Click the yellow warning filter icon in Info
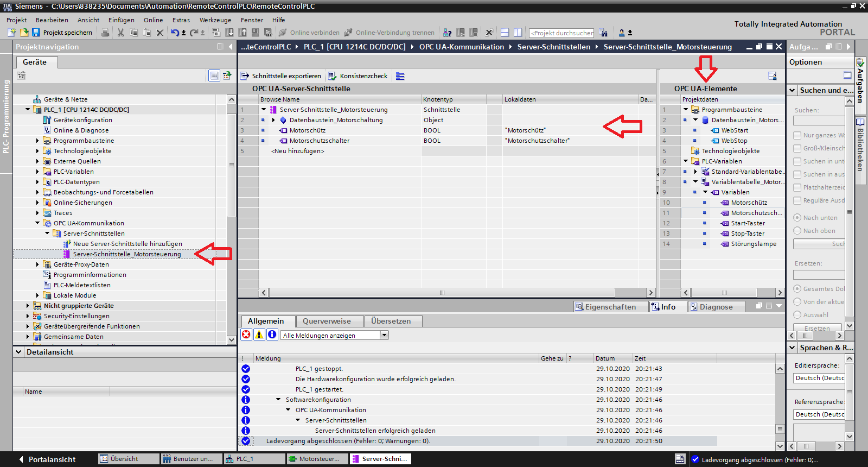 pos(259,335)
